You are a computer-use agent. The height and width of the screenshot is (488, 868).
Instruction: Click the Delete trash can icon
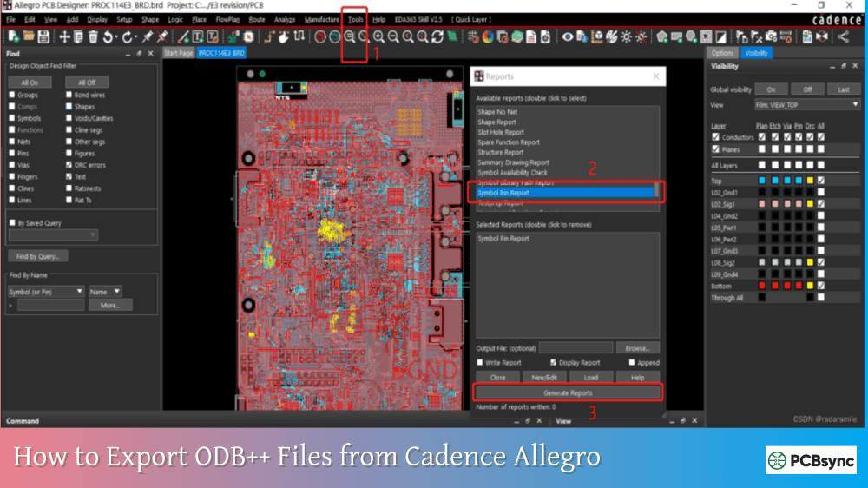[93, 36]
